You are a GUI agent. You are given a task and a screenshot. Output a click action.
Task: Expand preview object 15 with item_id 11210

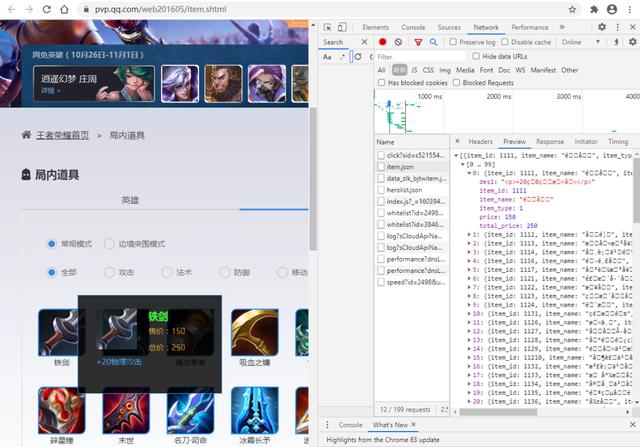click(469, 358)
